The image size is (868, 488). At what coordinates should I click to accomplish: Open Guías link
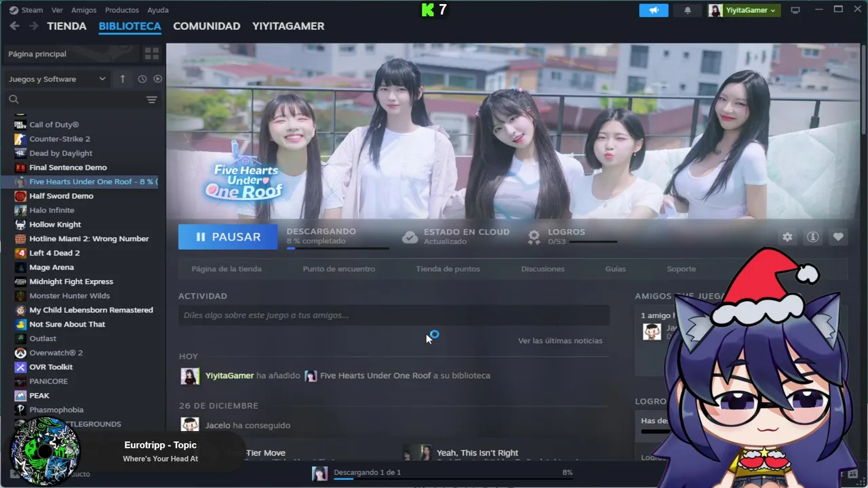pos(616,269)
